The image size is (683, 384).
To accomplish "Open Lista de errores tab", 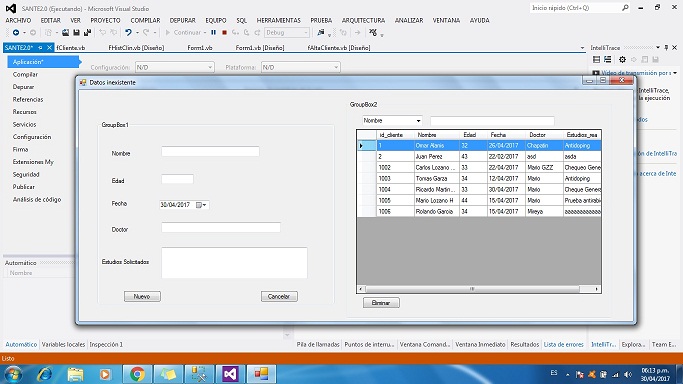I will [563, 344].
